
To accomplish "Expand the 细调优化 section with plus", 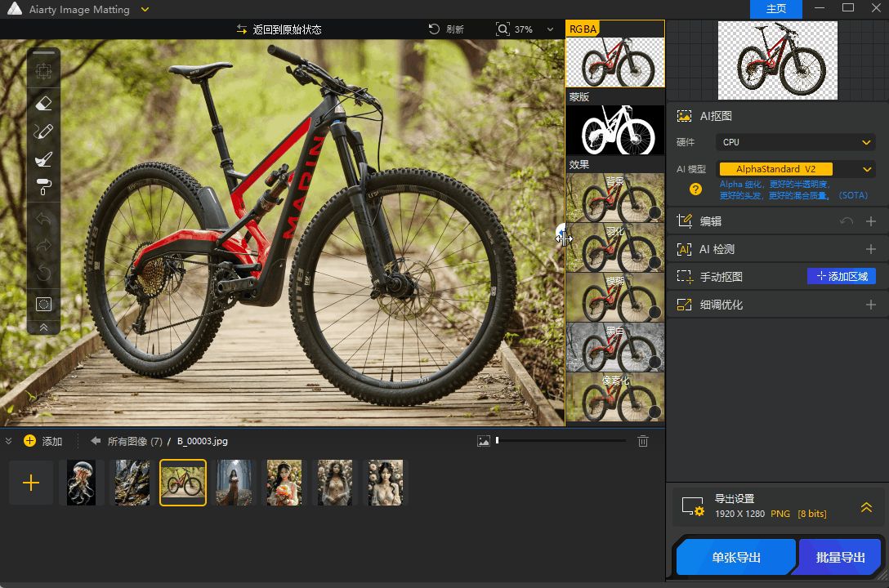I will click(x=871, y=305).
